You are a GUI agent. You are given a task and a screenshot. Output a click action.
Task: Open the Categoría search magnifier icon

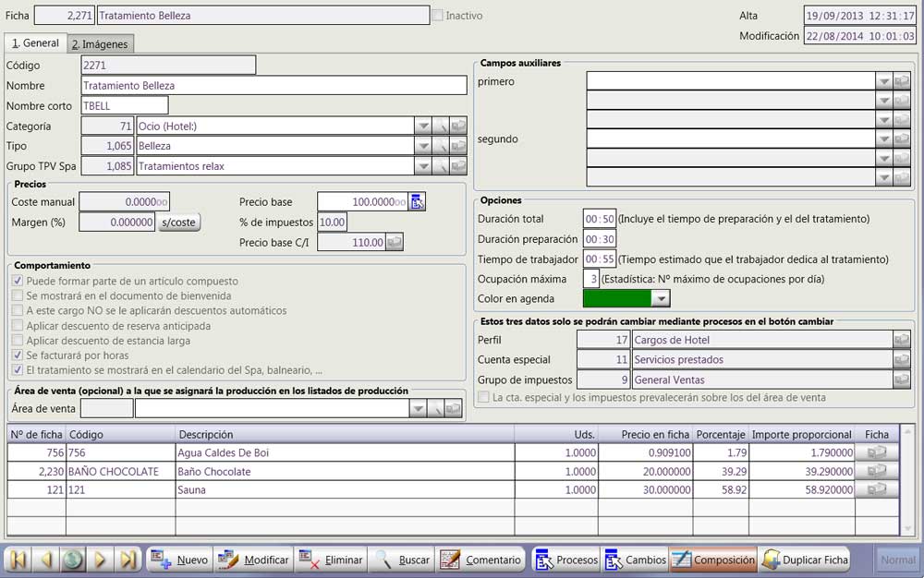441,126
